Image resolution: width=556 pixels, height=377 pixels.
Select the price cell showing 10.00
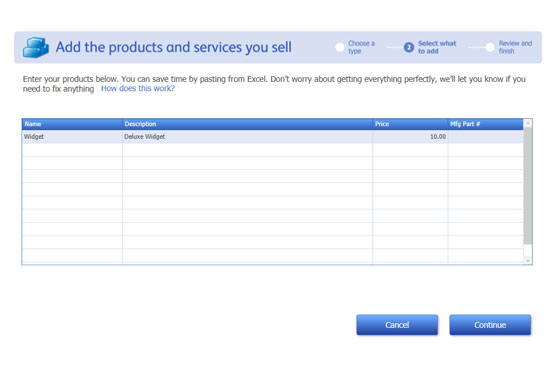coord(410,137)
